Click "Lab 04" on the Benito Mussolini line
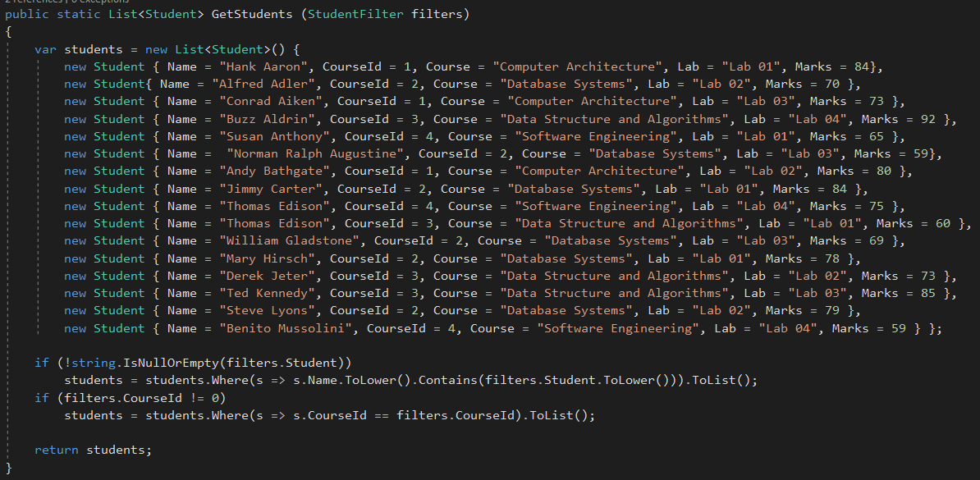 [788, 328]
